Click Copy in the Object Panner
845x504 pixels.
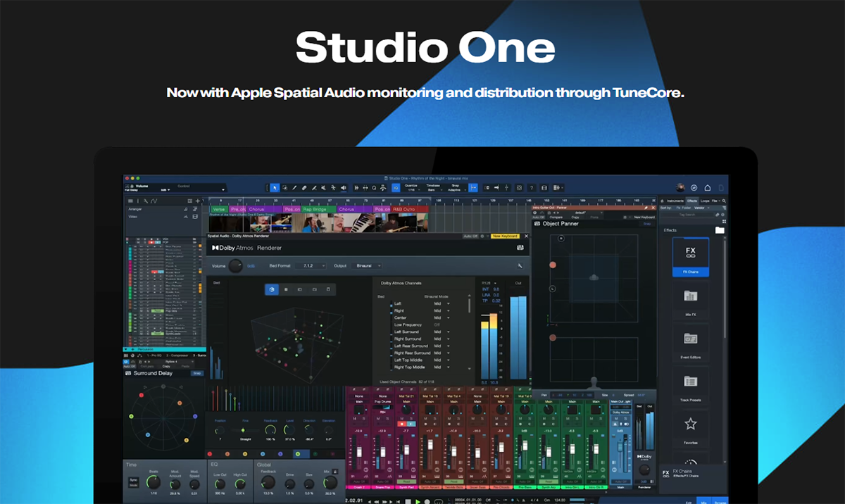pyautogui.click(x=575, y=218)
